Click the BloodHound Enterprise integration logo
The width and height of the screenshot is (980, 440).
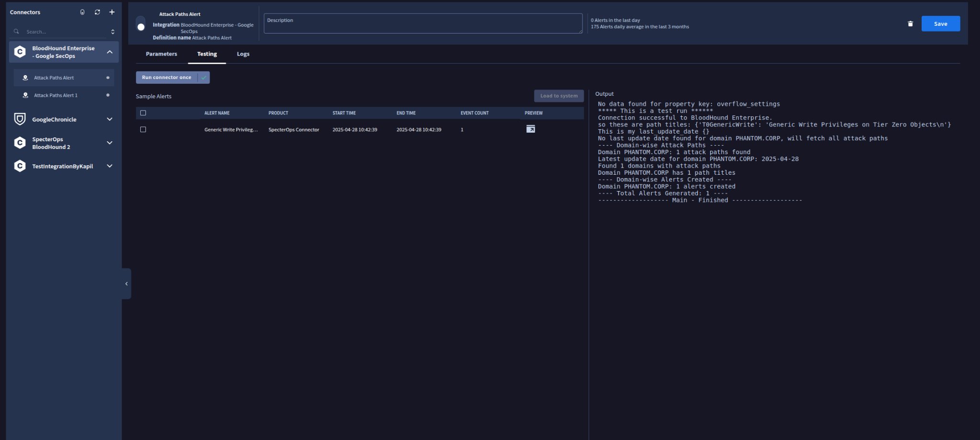pyautogui.click(x=20, y=52)
